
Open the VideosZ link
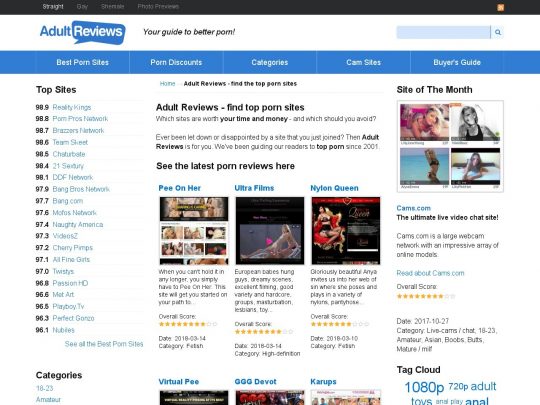(65, 236)
